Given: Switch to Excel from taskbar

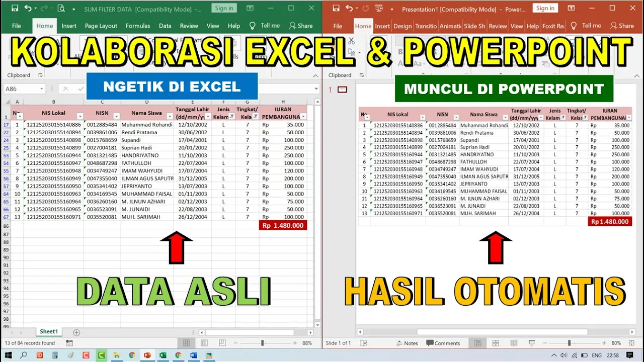Looking at the screenshot, I should click(163, 355).
